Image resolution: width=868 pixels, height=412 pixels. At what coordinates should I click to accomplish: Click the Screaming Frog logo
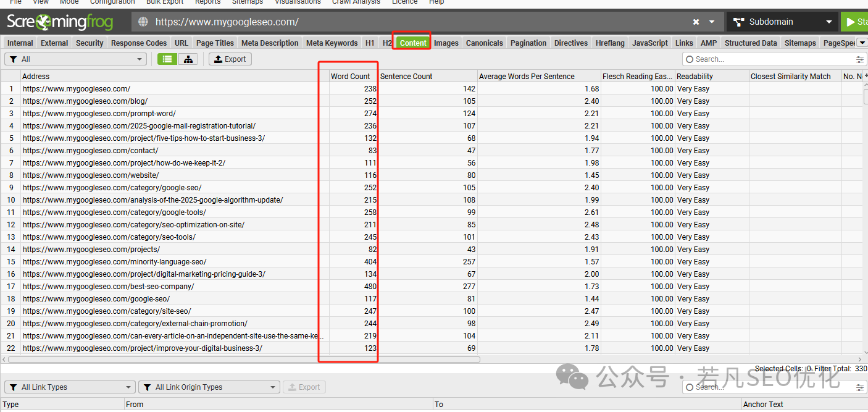tap(60, 23)
